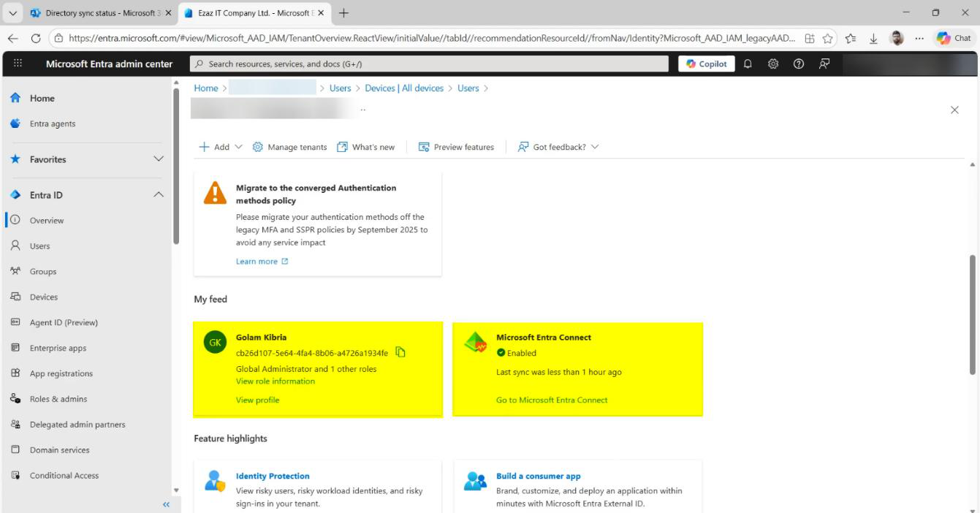Open the portal settings gear icon
This screenshot has width=980, height=513.
773,64
